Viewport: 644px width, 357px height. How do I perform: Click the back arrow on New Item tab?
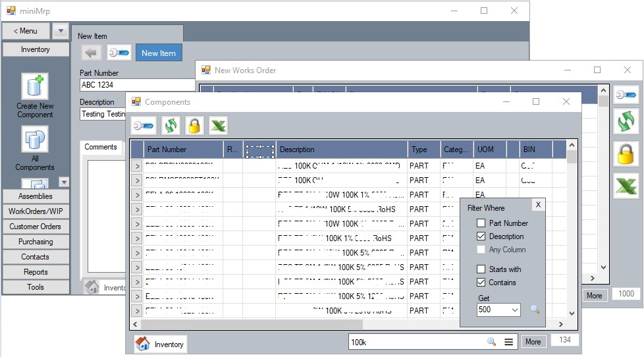tap(91, 53)
